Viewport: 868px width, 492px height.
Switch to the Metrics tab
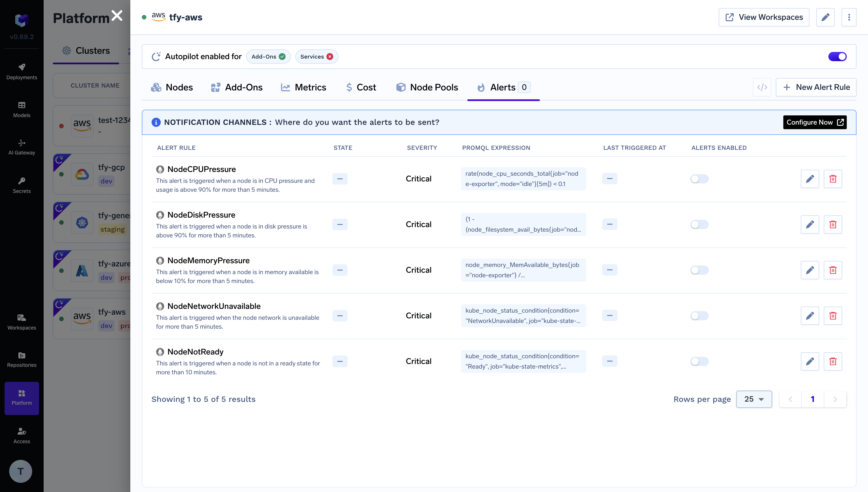tap(303, 88)
